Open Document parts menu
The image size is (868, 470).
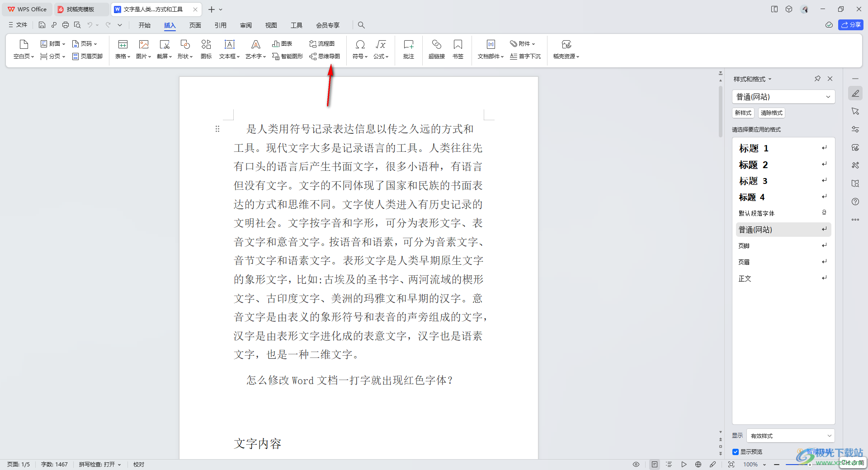point(491,49)
